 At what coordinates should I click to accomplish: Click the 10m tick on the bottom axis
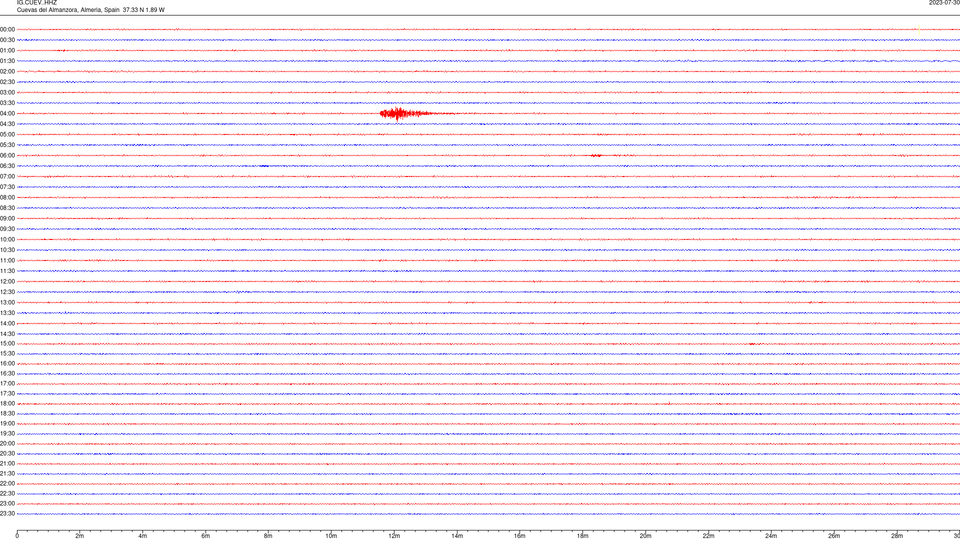tap(331, 536)
